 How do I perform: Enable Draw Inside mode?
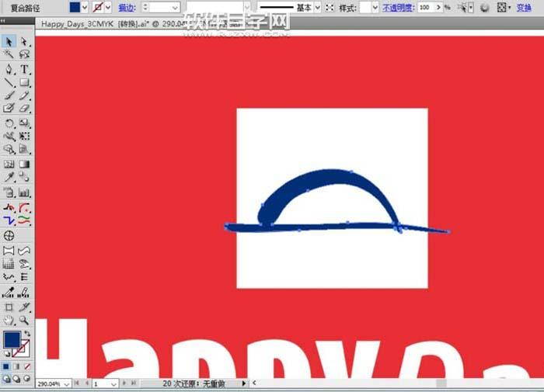(27, 379)
